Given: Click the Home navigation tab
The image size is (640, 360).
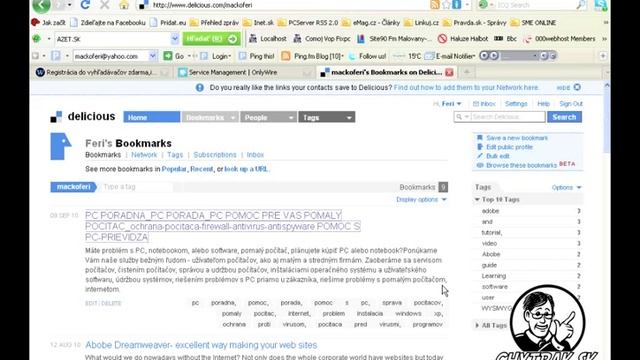Looking at the screenshot, I should click(x=151, y=117).
